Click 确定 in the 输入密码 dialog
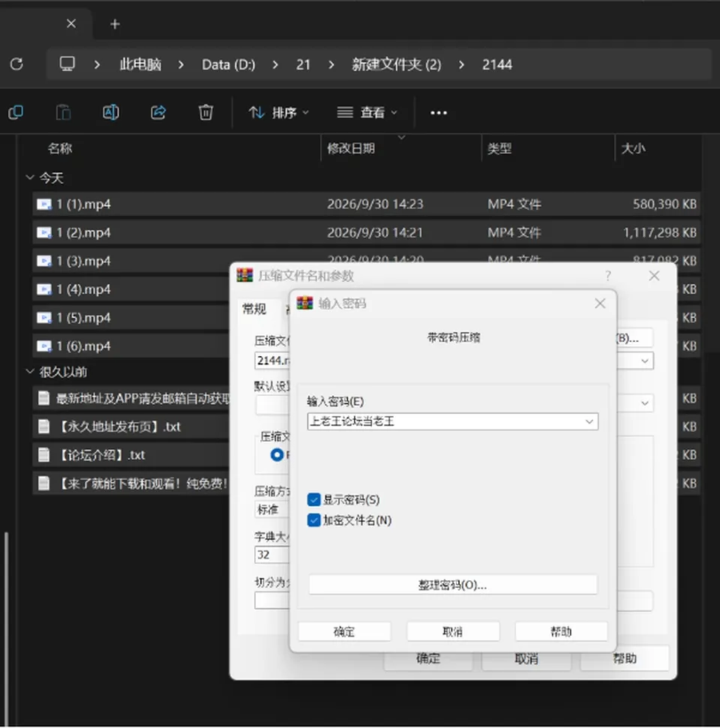The height and width of the screenshot is (728, 720). click(x=344, y=631)
